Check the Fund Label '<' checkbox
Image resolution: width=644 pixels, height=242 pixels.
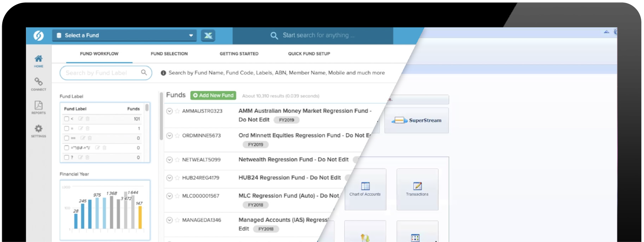66,119
